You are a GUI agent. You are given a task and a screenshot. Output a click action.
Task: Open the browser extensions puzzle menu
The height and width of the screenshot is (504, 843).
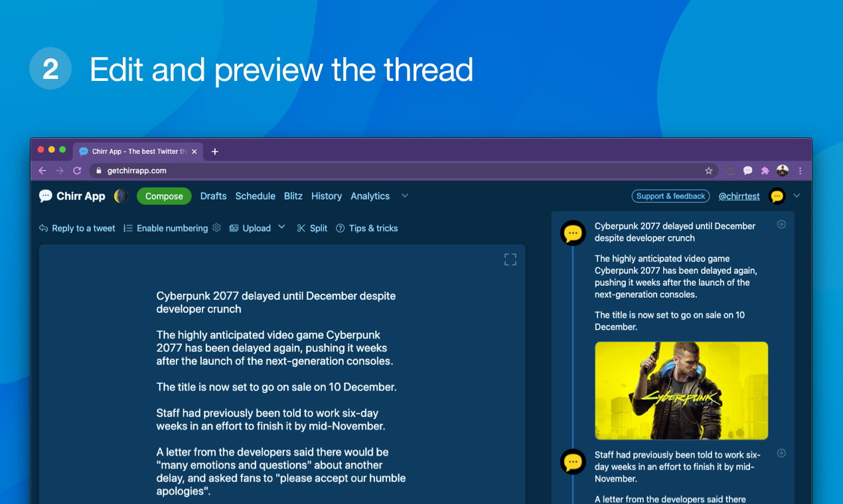click(765, 170)
